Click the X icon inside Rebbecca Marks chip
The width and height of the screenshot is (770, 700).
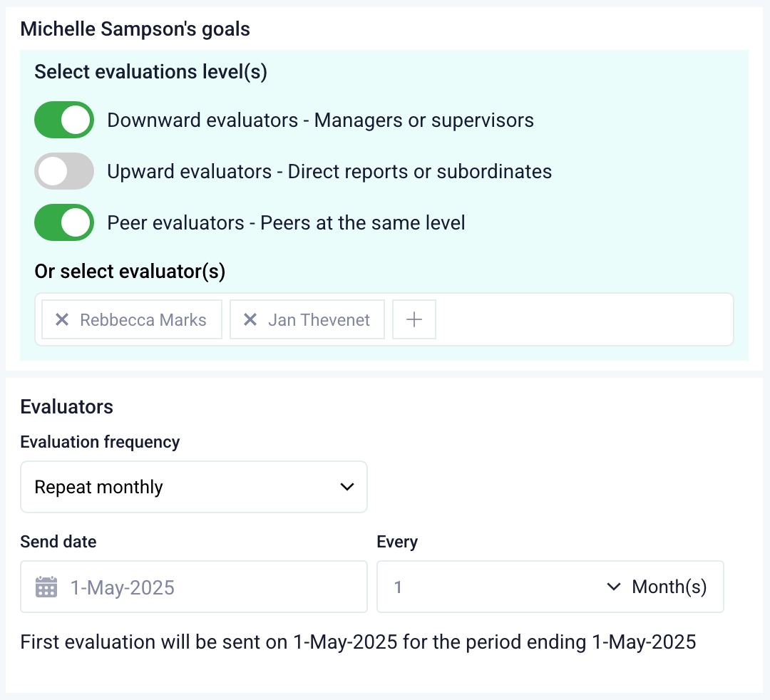[x=61, y=319]
